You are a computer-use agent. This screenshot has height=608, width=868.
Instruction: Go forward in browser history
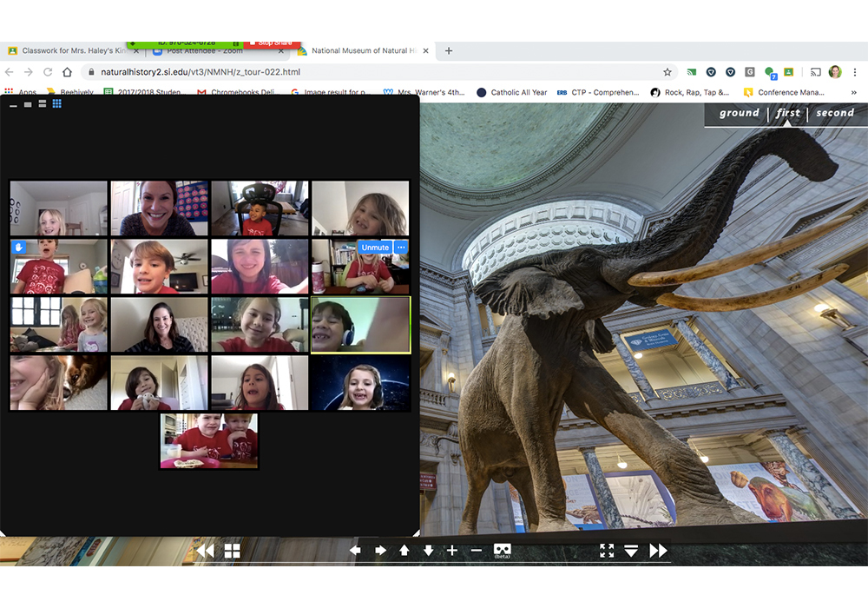point(29,72)
